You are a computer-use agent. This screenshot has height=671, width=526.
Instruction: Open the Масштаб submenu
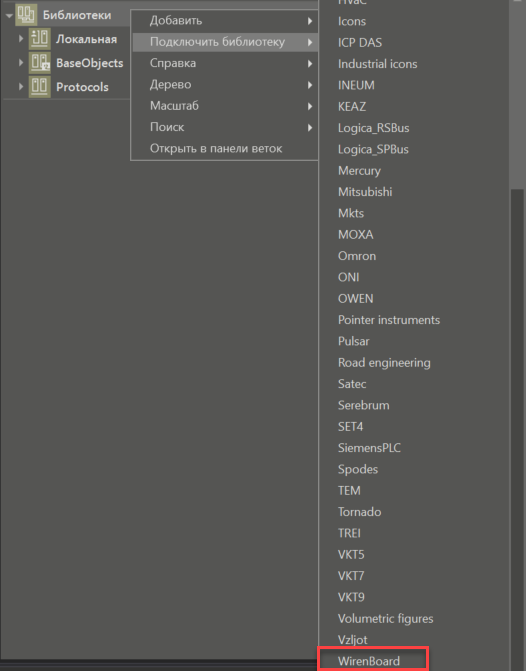coord(225,106)
